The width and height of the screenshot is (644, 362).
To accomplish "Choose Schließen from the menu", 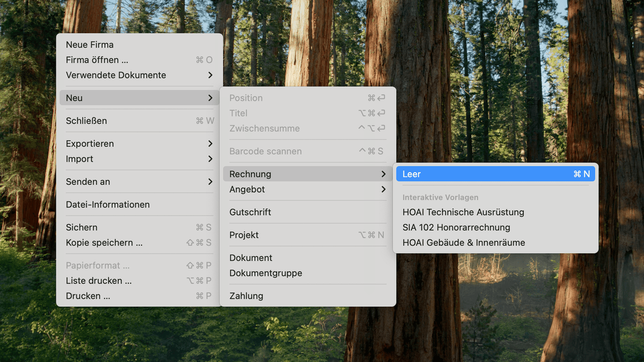I will pos(140,121).
